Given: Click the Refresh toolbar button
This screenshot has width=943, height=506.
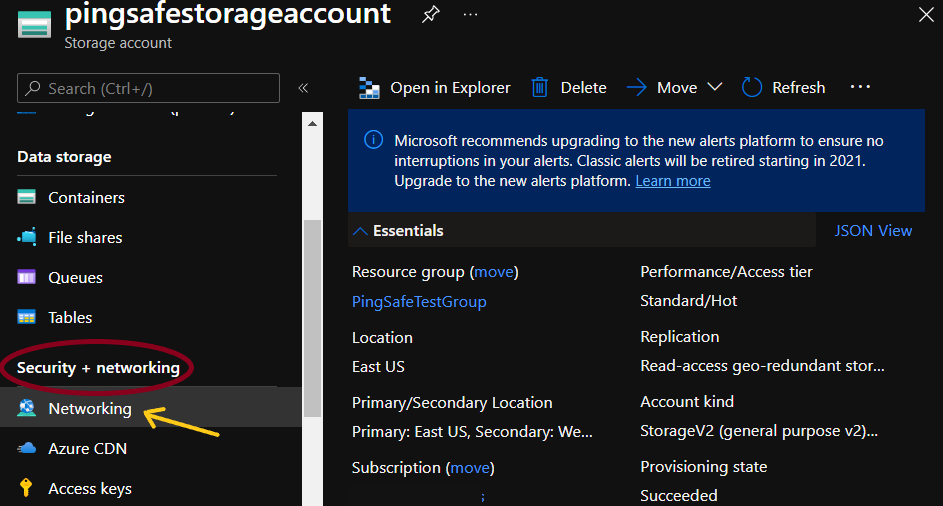Looking at the screenshot, I should (784, 88).
